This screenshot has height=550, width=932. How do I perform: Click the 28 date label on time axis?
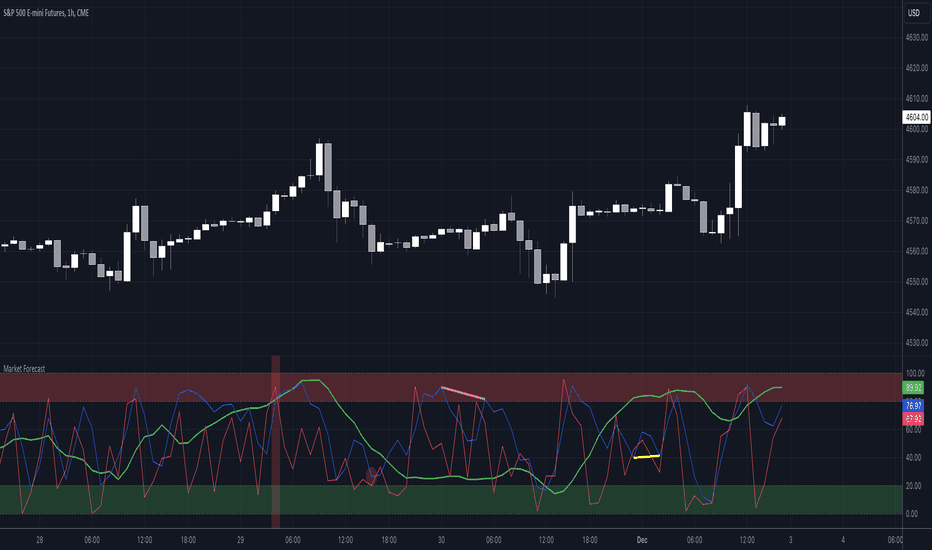pos(39,540)
